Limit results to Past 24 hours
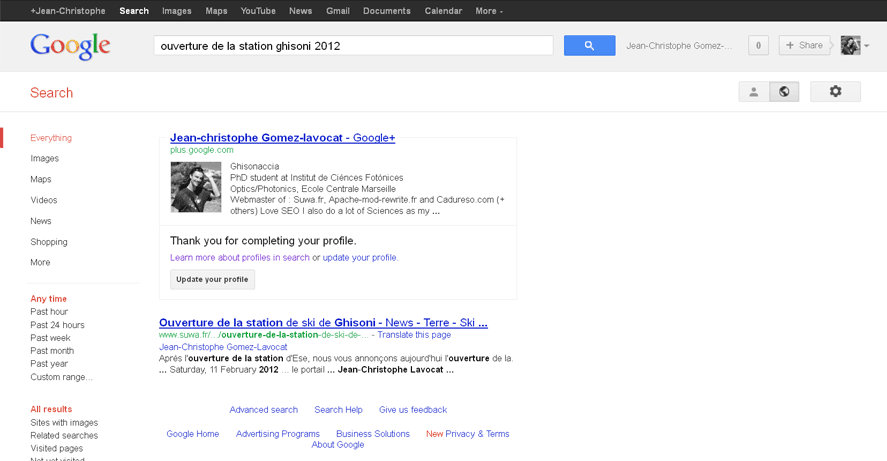Image resolution: width=887 pixels, height=461 pixels. point(57,325)
